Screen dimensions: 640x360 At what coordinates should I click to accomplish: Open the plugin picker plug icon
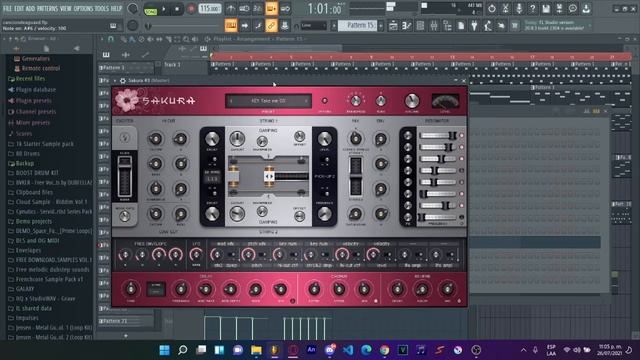click(x=474, y=26)
